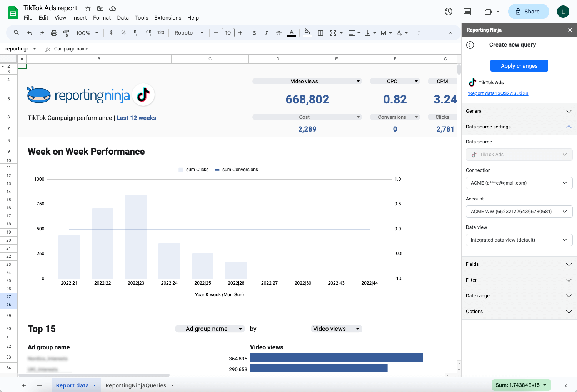Open the Connection ACME dropdown

[519, 183]
